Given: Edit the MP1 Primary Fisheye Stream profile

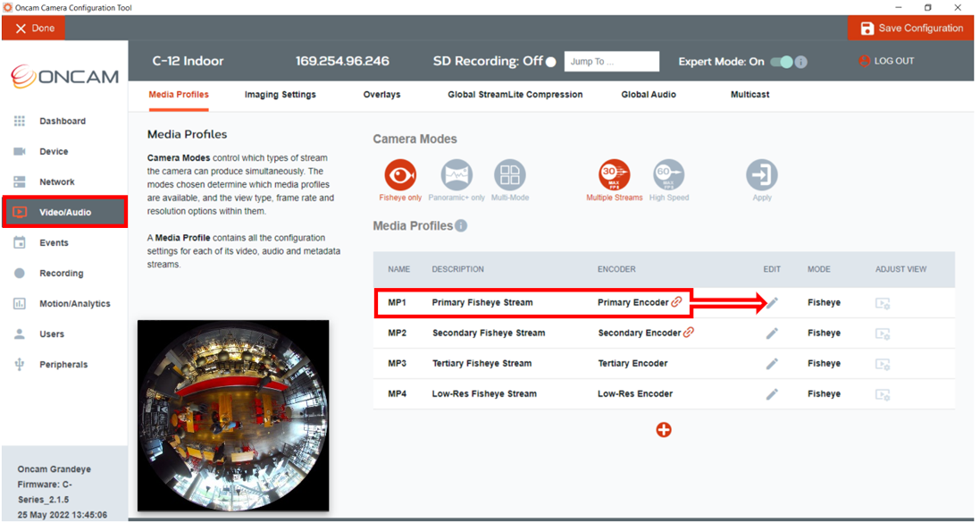Looking at the screenshot, I should (x=773, y=303).
